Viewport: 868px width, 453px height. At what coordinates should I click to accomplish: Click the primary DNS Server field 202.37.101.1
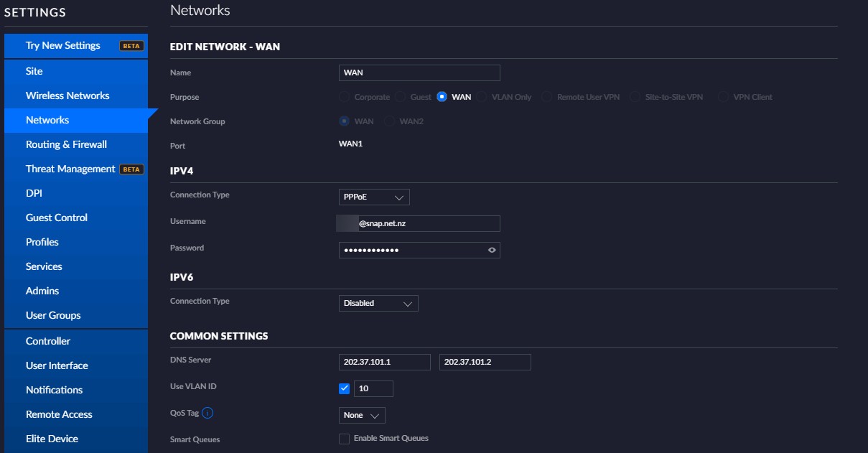(x=385, y=362)
